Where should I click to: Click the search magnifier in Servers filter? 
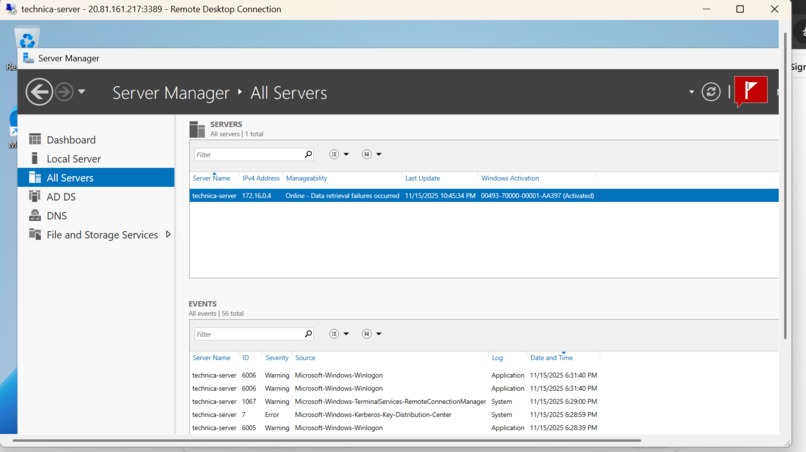click(308, 154)
